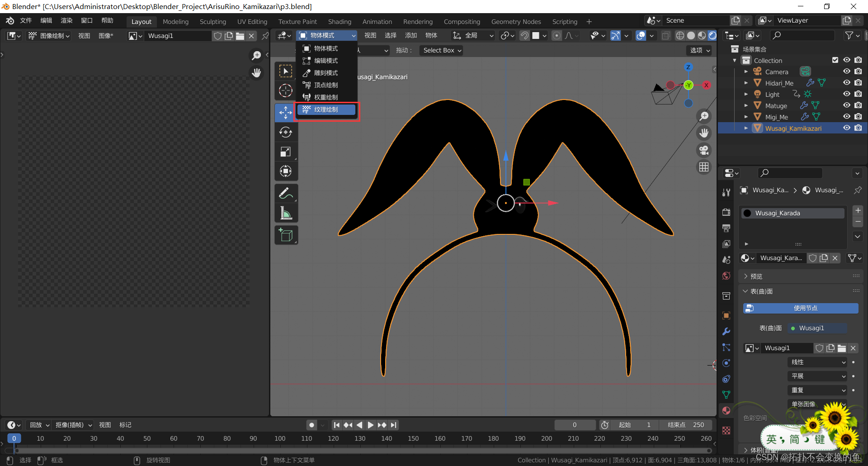Select the Scale tool icon
868x466 pixels.
[x=285, y=152]
